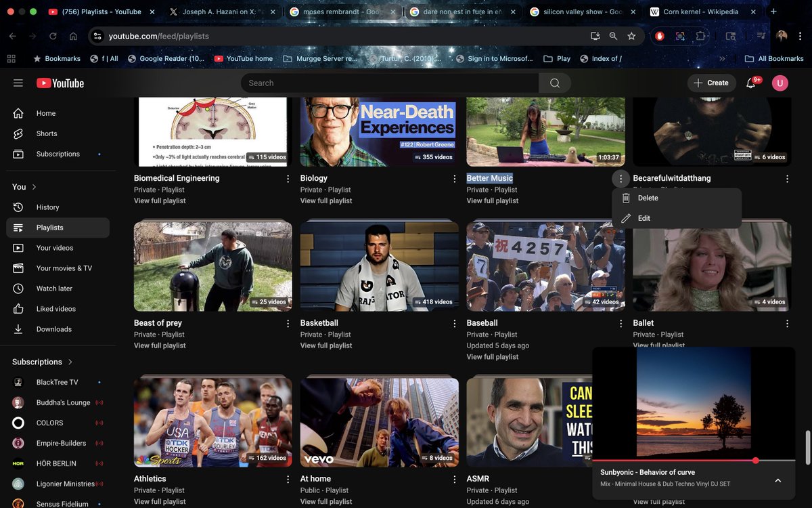
Task: Open more options for At home playlist
Action: (x=455, y=480)
